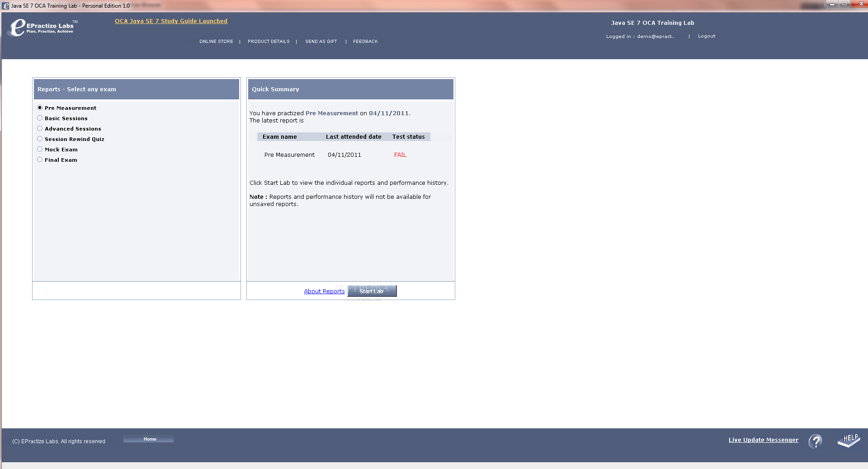Open the ONLINE STORE menu item

pos(216,42)
